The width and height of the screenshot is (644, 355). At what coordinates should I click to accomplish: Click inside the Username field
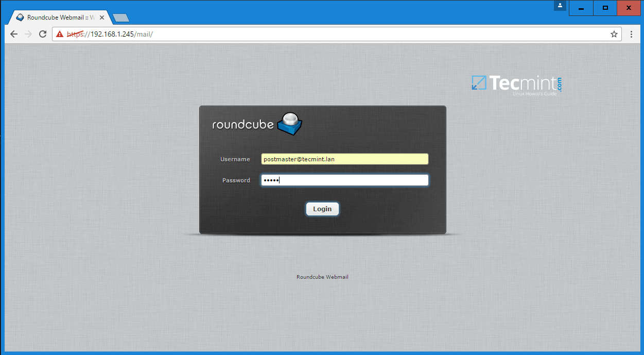click(344, 159)
